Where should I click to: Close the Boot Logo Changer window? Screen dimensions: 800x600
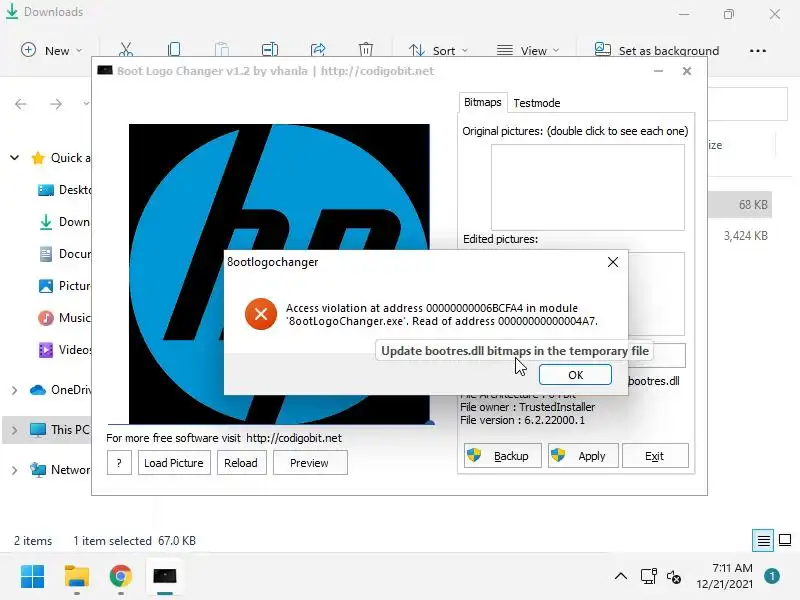[x=687, y=71]
